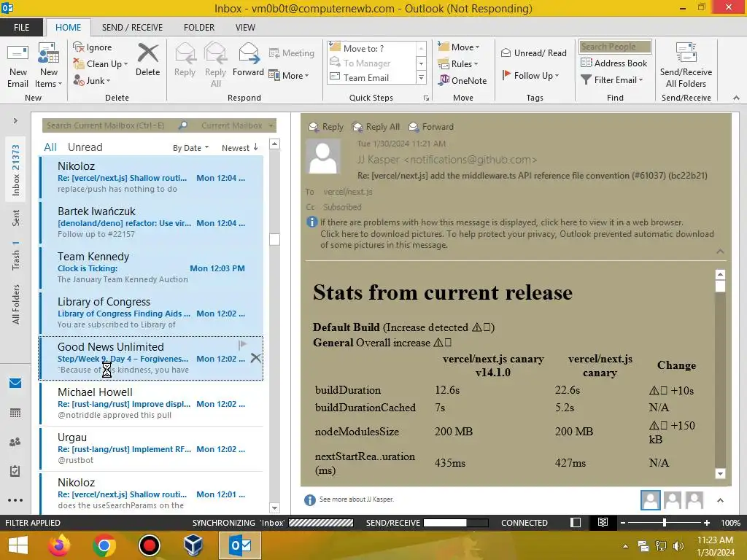Open the Michael Howell email
The image size is (747, 560).
152,403
